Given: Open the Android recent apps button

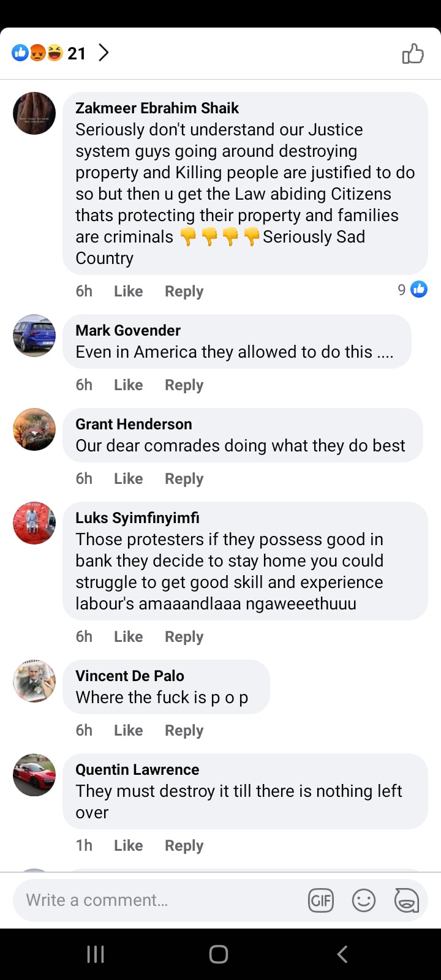Looking at the screenshot, I should pyautogui.click(x=96, y=954).
